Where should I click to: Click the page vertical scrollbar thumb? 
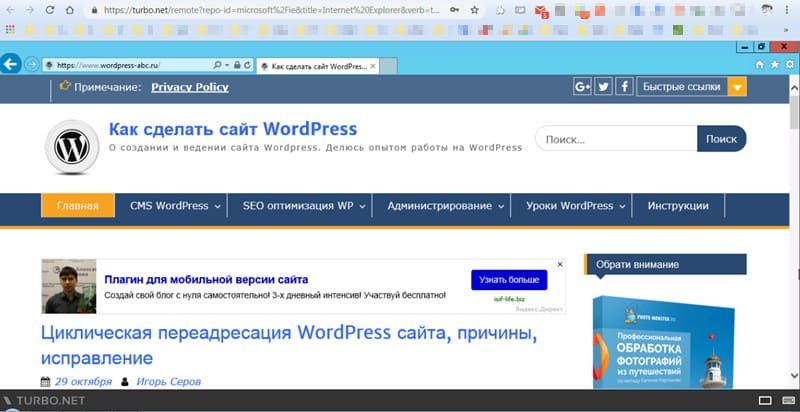[794, 114]
